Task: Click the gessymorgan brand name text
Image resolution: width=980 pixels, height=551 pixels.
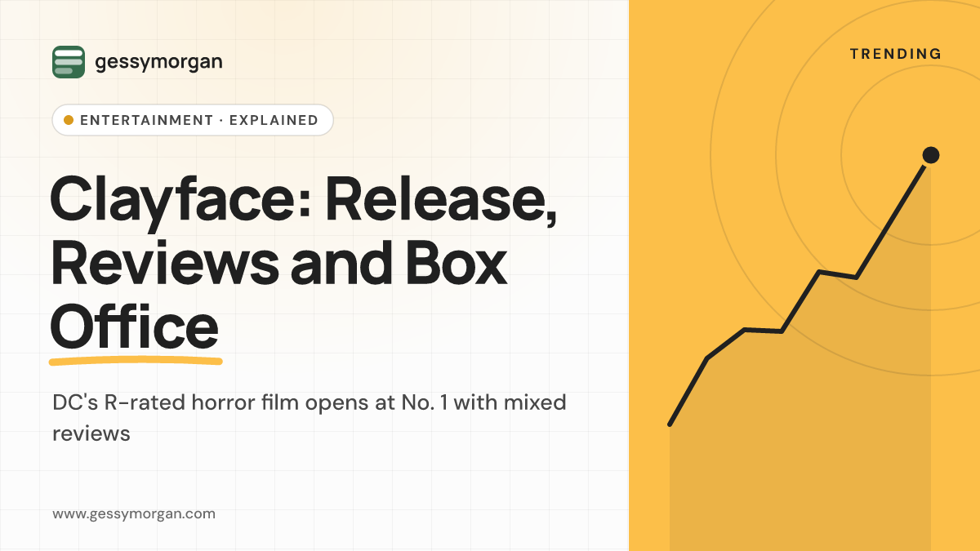Action: [158, 62]
